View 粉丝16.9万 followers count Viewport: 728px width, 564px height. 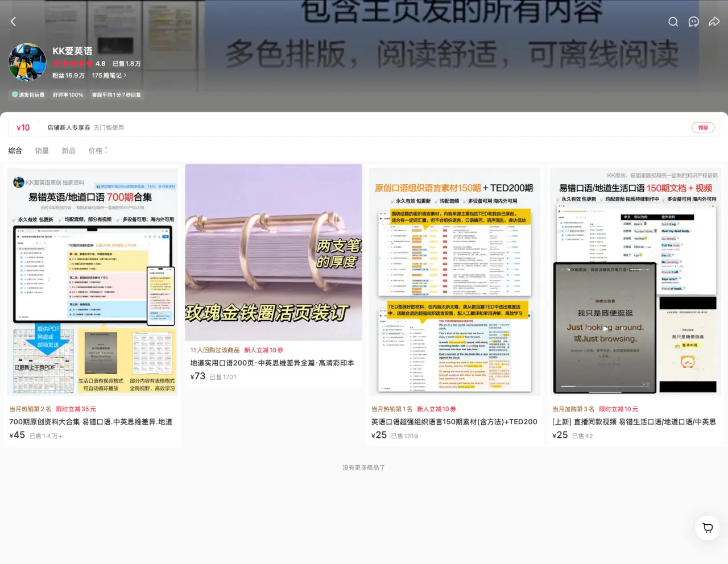pos(68,75)
